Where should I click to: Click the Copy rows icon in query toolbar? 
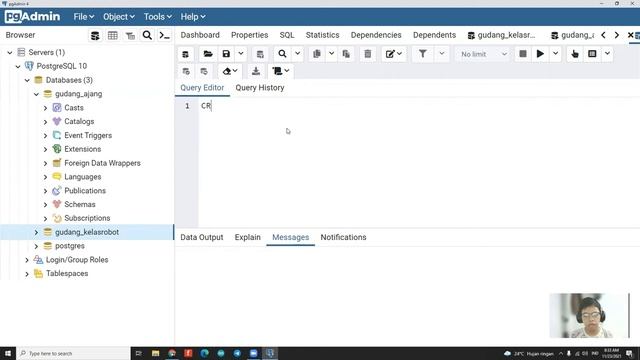tap(317, 54)
